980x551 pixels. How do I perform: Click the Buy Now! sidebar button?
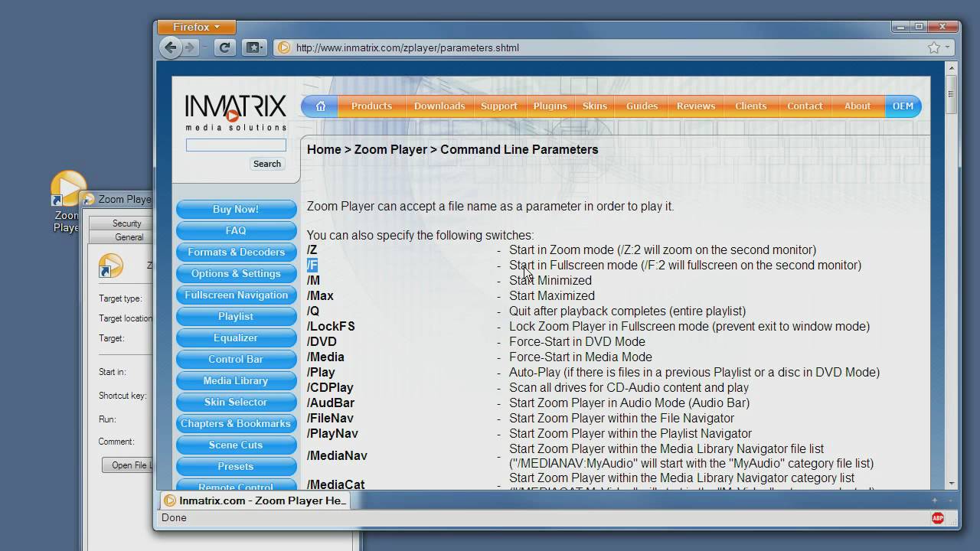236,209
